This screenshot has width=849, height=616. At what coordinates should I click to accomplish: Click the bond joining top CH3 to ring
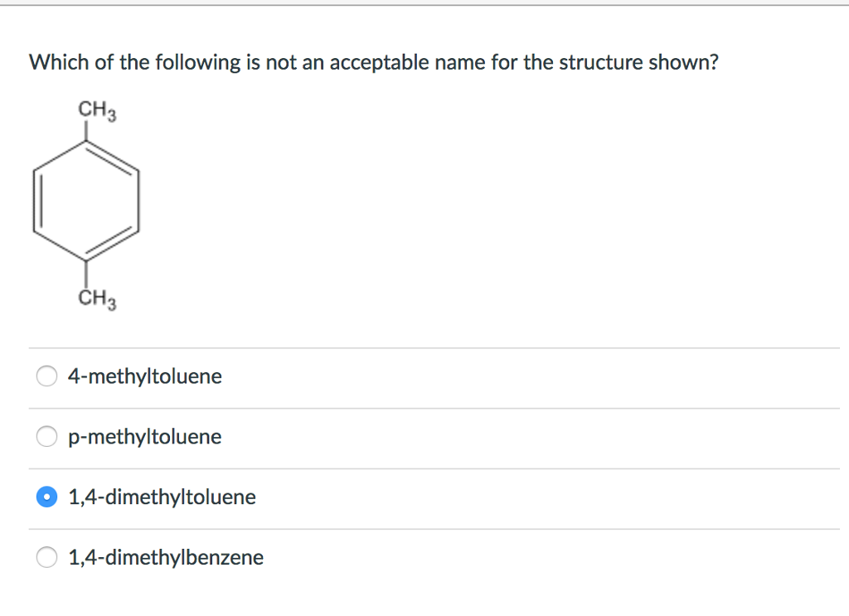coord(86,131)
